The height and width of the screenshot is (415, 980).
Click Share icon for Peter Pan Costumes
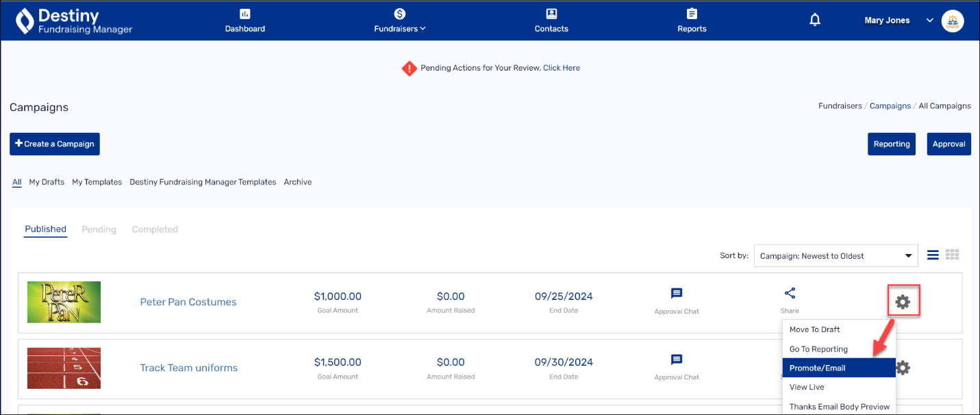click(790, 294)
